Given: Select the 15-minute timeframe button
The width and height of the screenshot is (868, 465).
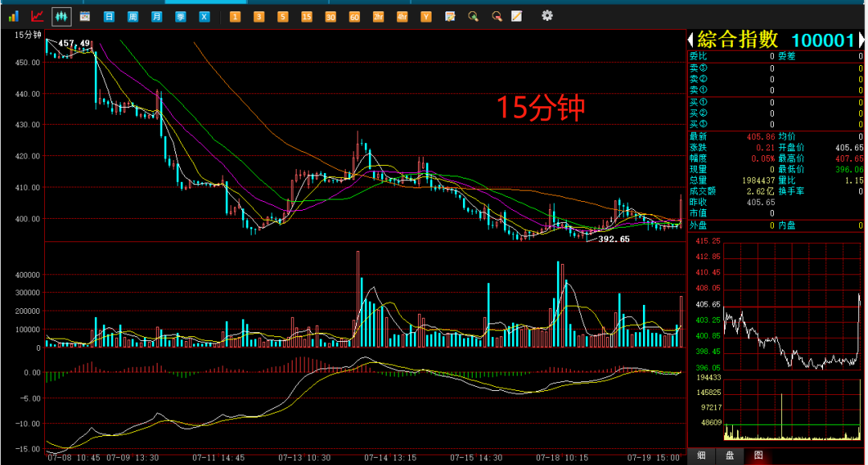Looking at the screenshot, I should tap(307, 17).
